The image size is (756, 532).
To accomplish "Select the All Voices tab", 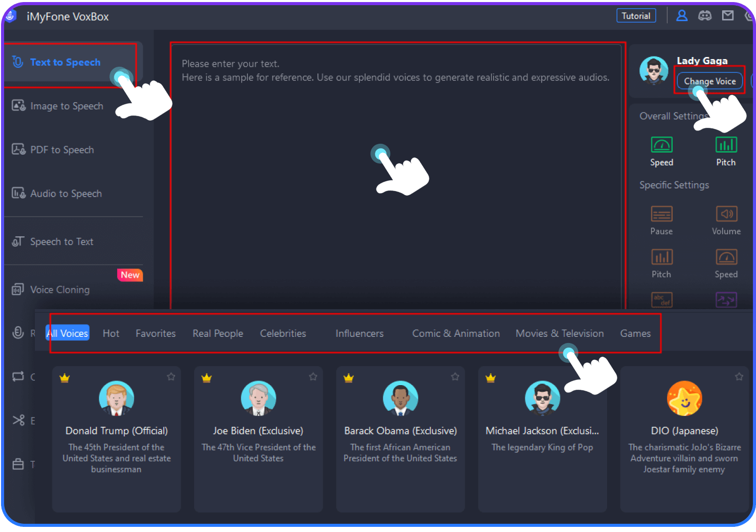I will coord(67,333).
